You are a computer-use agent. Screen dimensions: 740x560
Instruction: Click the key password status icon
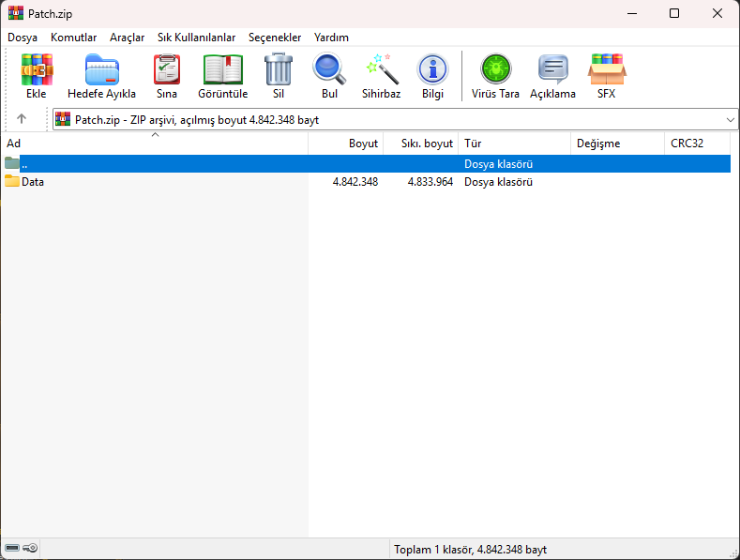(x=30, y=548)
